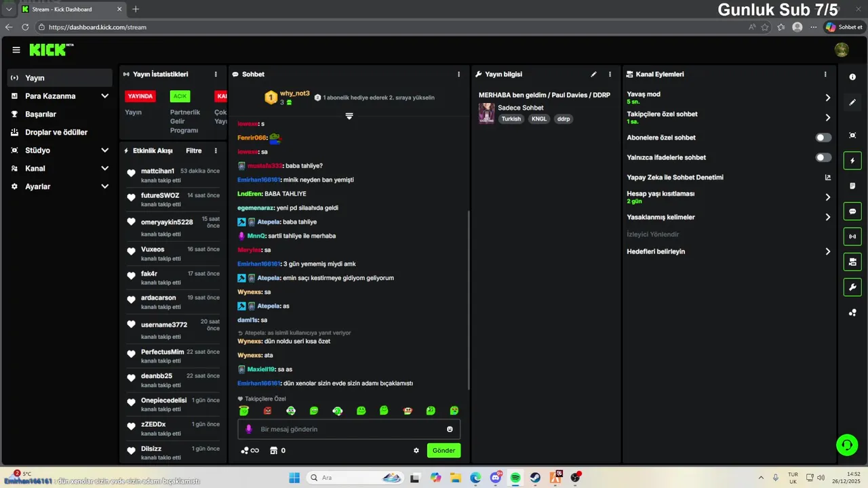Click the YAYINDA status badge
This screenshot has width=868, height=488.
[x=140, y=96]
